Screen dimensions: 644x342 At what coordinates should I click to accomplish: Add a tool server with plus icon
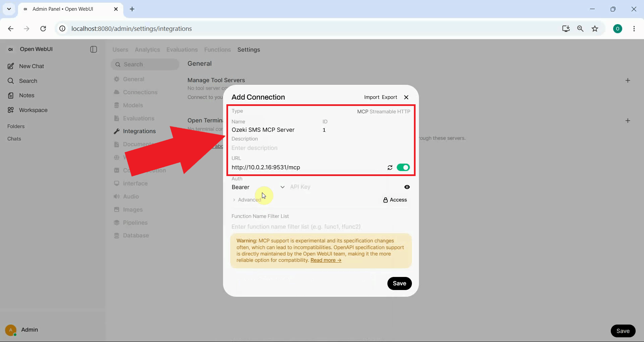[x=628, y=80]
